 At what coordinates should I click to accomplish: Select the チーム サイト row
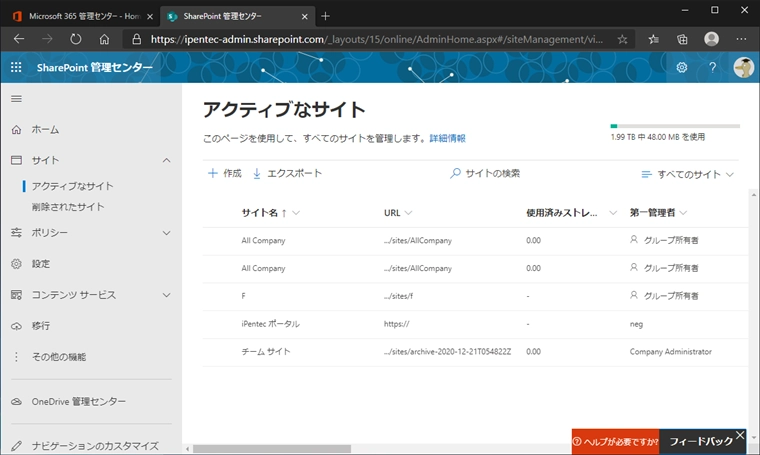(475, 352)
